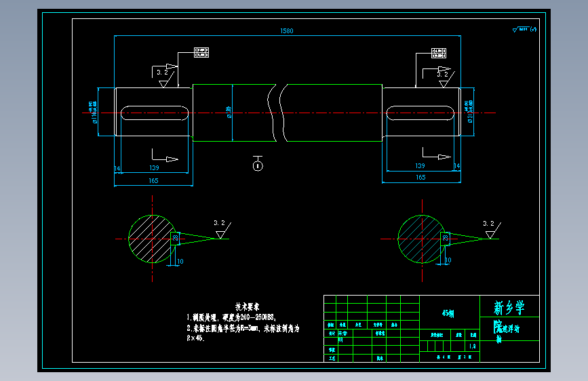588x381 pixels.
Task: Click the middle shaft diameter dimension text
Action: point(229,112)
